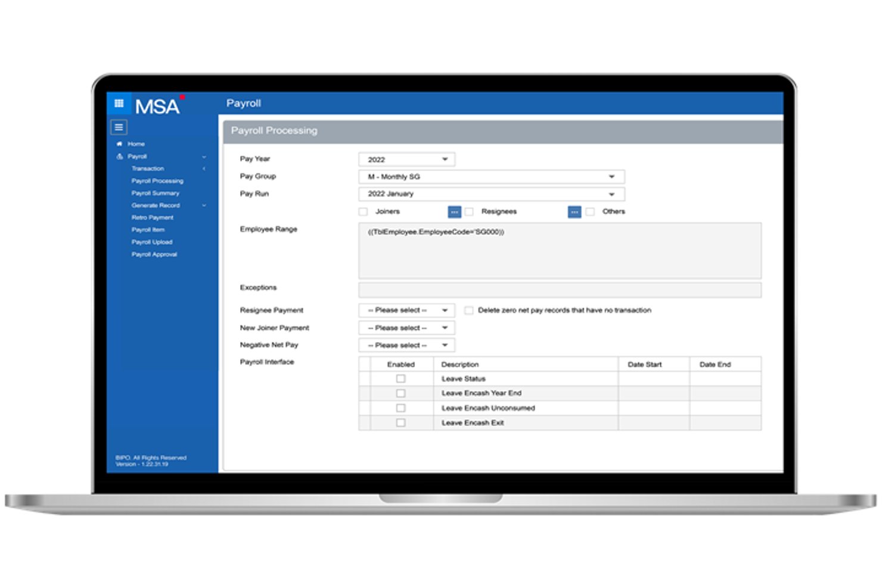This screenshot has width=882, height=588.
Task: Tick the Joiners checkbox
Action: coord(363,211)
